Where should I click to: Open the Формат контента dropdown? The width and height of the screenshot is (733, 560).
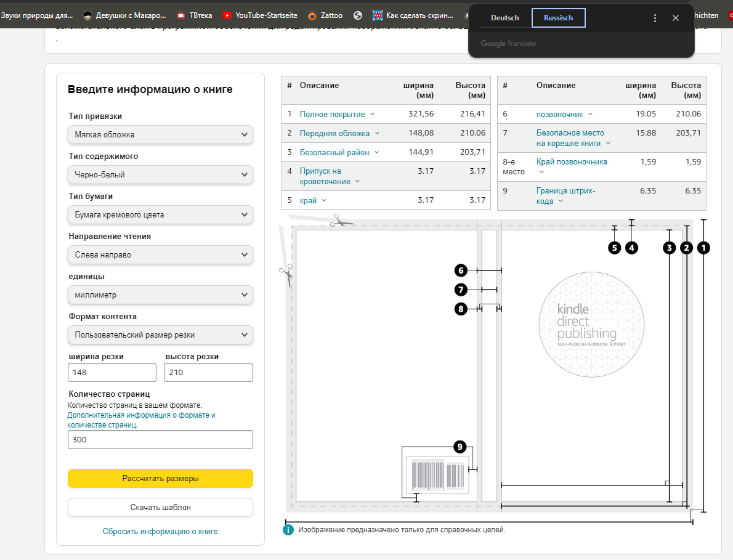pyautogui.click(x=160, y=335)
